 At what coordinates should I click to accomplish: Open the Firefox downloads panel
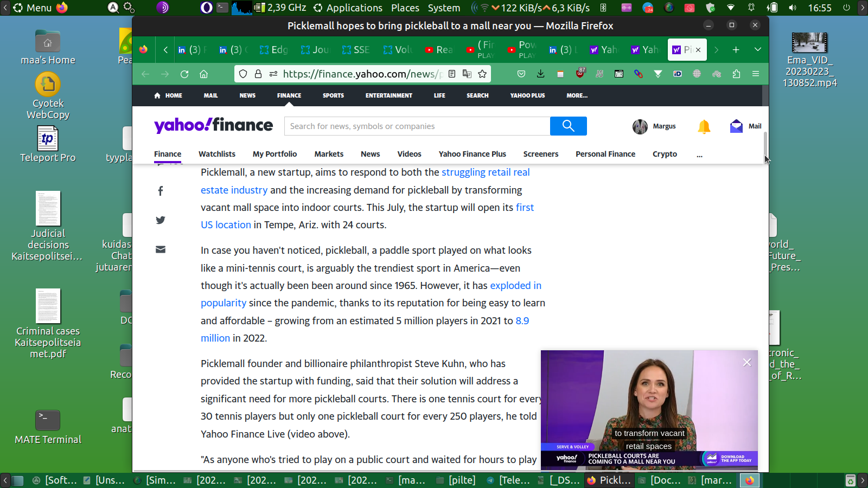541,74
